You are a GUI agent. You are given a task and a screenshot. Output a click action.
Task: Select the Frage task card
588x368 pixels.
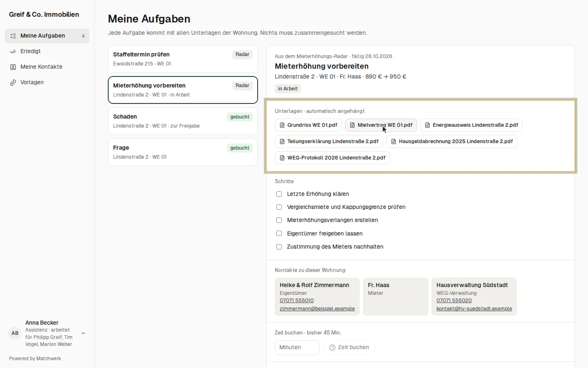(183, 152)
